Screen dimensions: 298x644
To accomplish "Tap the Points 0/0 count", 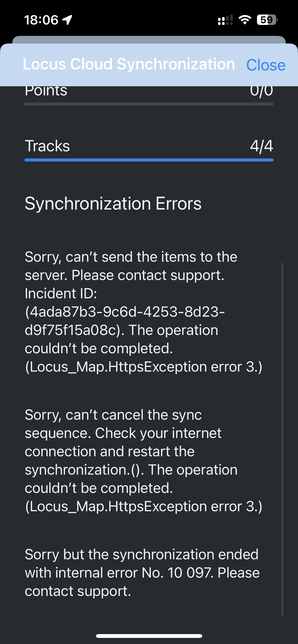I will click(261, 91).
